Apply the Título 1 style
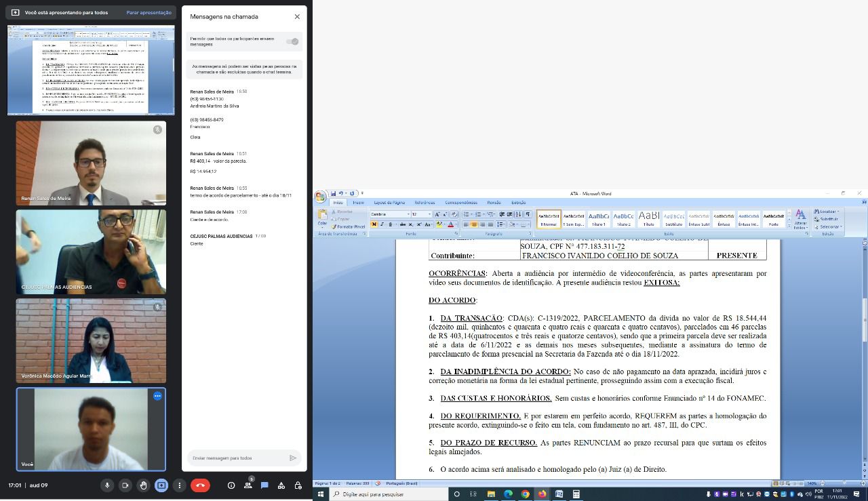868x501 pixels. (x=598, y=219)
